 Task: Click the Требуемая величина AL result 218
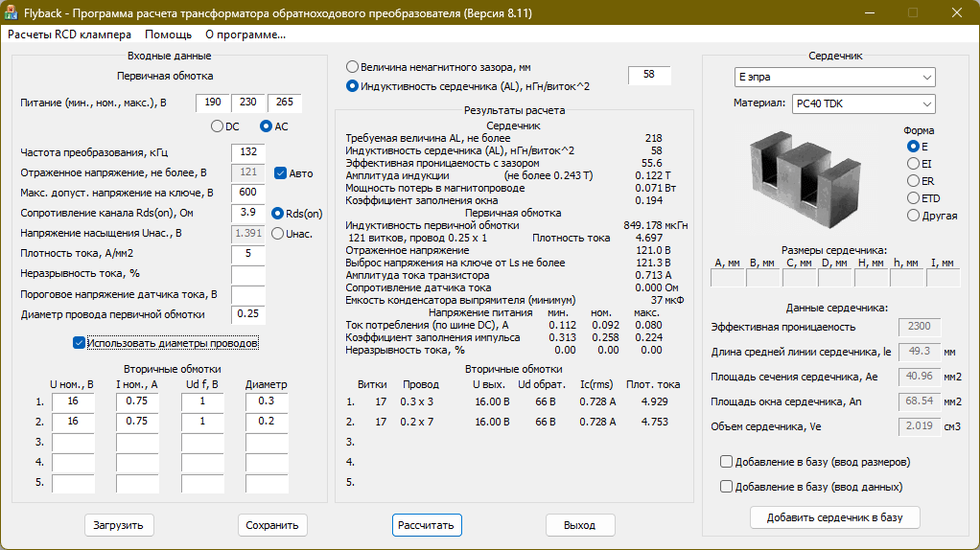(653, 138)
